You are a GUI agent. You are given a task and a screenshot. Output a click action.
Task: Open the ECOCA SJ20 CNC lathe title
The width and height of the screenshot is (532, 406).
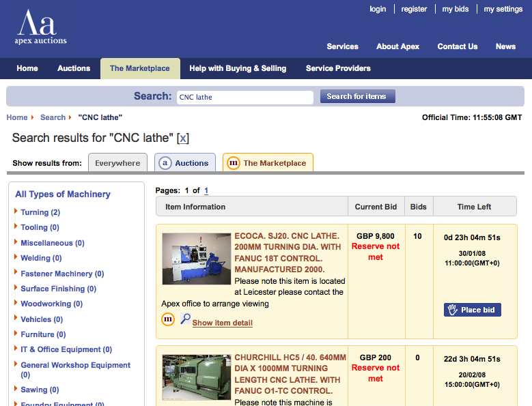point(288,252)
